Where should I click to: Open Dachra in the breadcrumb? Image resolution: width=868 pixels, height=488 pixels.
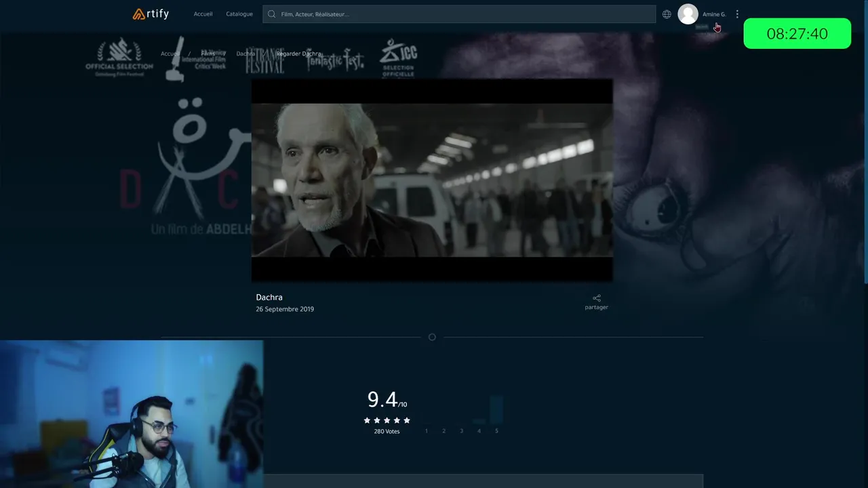coord(245,54)
